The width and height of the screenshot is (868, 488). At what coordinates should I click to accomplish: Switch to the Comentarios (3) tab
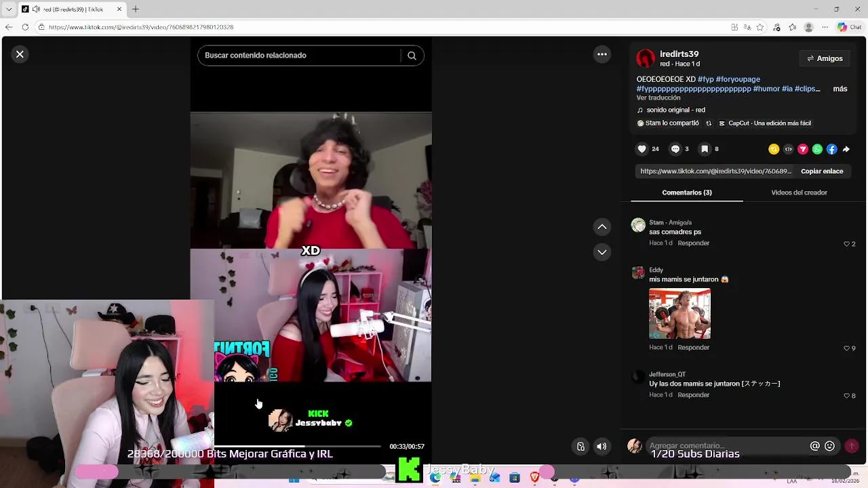coord(687,192)
